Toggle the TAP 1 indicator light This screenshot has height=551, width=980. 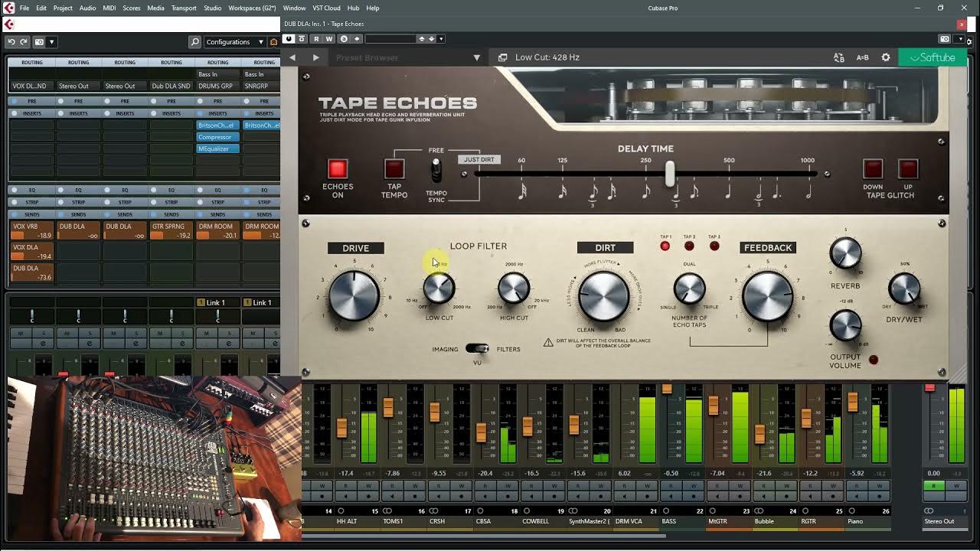coord(665,246)
